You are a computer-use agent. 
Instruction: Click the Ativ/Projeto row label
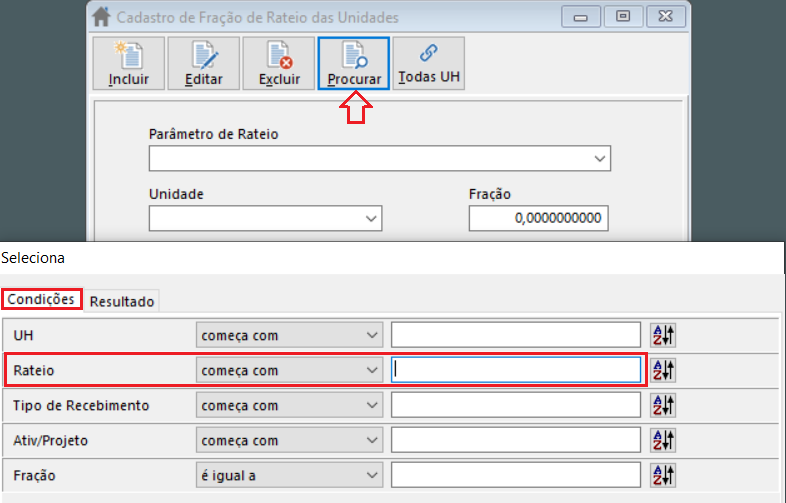point(51,440)
